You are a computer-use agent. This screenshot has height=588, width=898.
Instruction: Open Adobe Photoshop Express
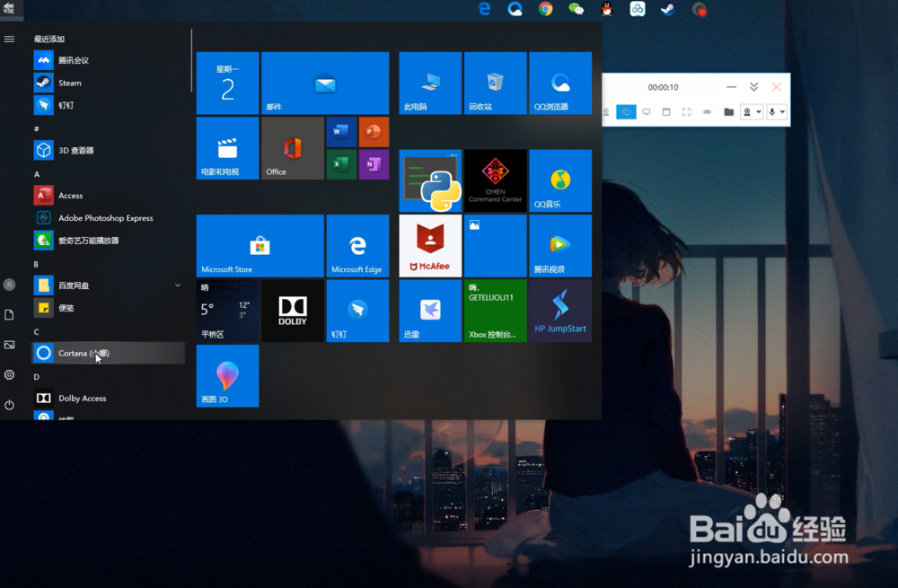[x=109, y=218]
